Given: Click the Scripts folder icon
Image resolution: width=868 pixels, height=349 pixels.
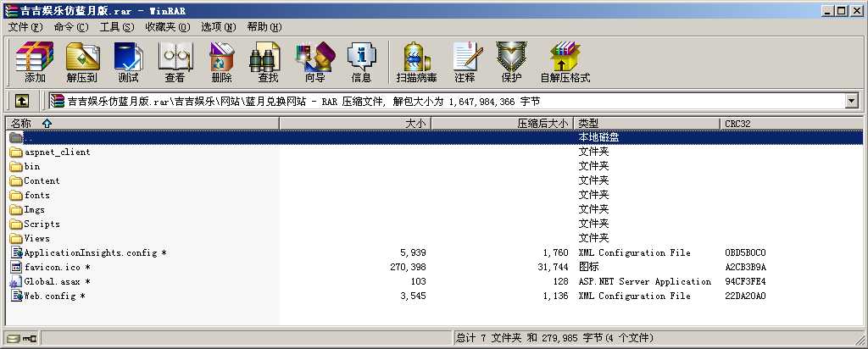Looking at the screenshot, I should click(16, 224).
